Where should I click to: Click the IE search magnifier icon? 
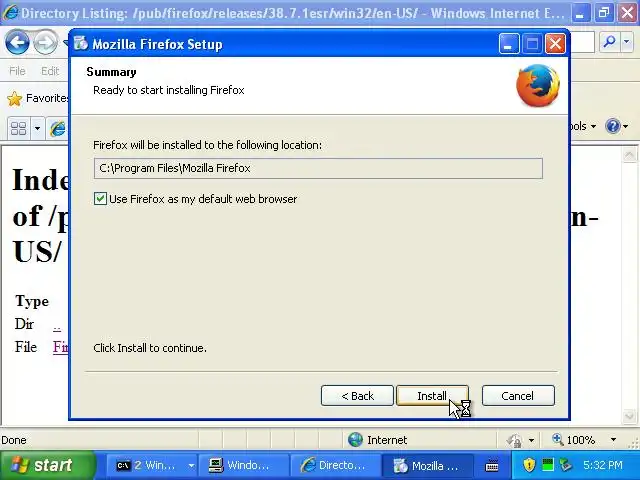point(610,42)
